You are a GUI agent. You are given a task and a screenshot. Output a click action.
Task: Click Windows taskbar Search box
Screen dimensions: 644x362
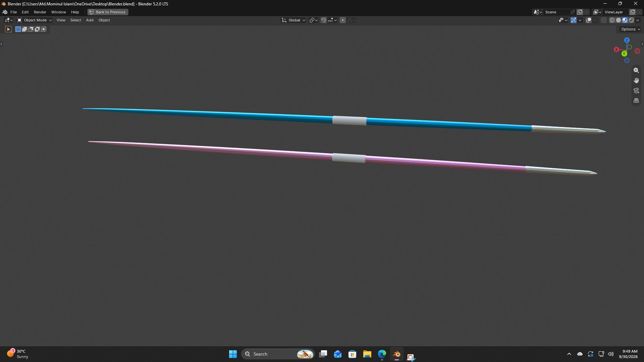click(278, 354)
